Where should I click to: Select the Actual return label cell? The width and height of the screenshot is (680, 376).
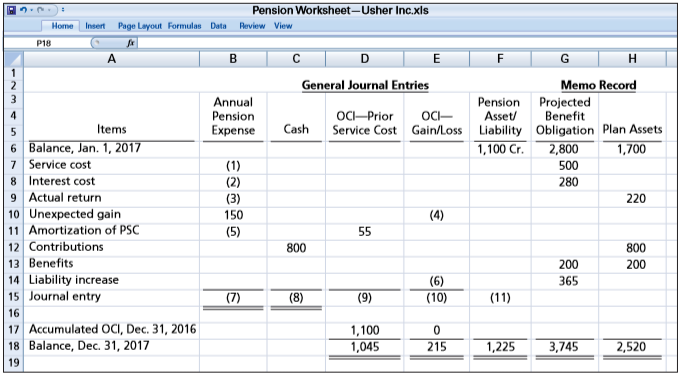(x=111, y=198)
